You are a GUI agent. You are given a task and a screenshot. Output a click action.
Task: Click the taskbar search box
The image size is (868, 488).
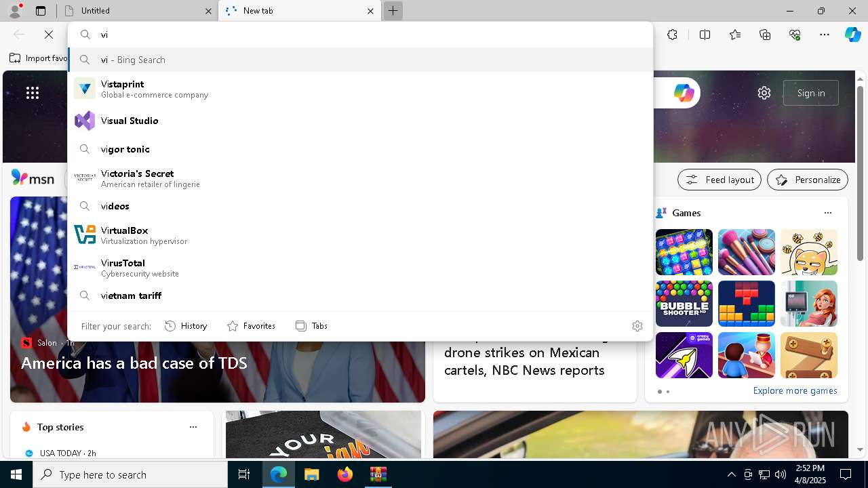click(x=130, y=474)
